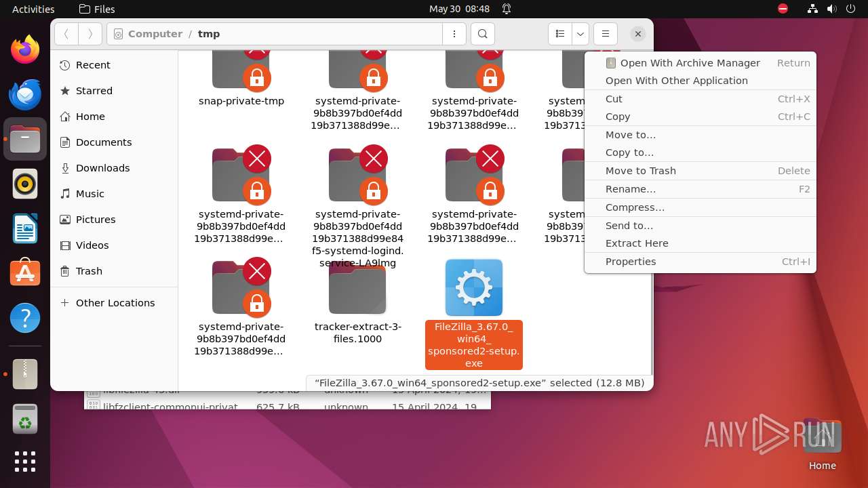868x488 pixels.
Task: Choose Compress… in context menu
Action: pos(700,207)
